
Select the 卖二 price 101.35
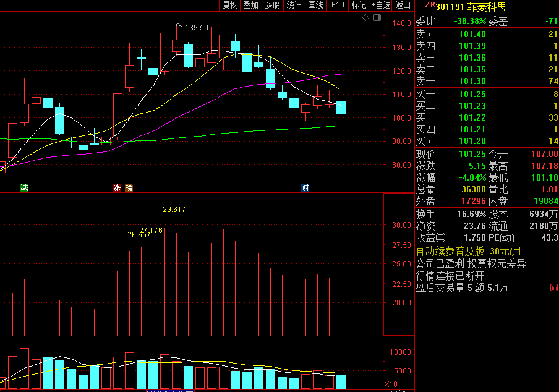pos(472,69)
